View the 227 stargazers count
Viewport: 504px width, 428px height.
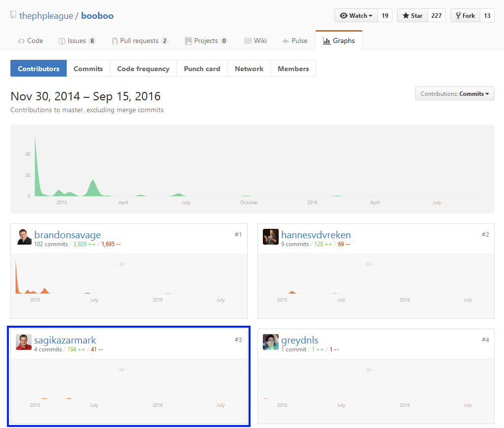(x=436, y=15)
